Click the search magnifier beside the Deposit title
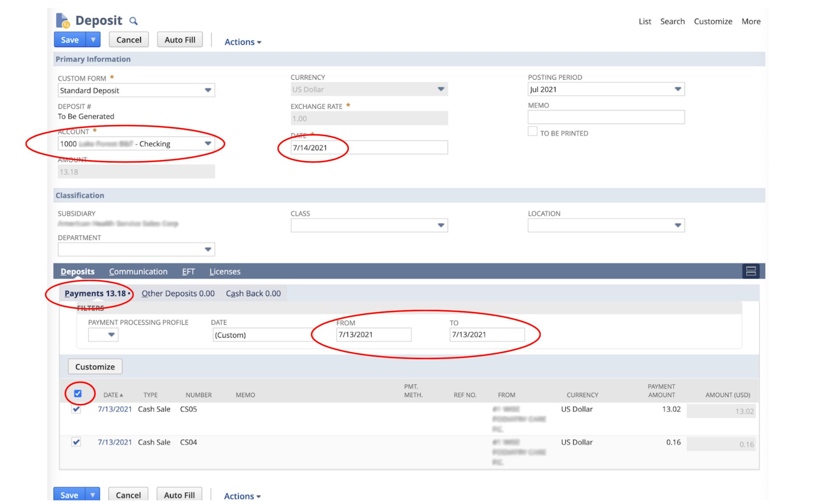 (133, 20)
